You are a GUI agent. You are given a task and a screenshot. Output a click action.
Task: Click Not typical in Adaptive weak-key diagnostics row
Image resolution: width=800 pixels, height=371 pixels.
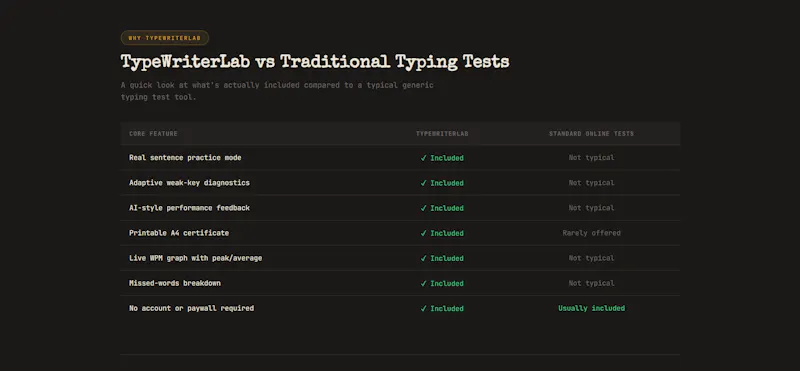pos(591,183)
